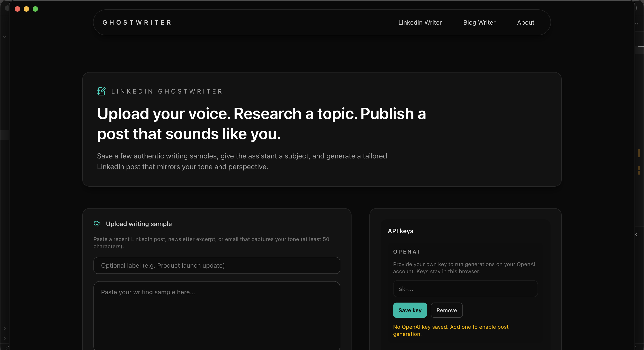Switch to the Blog Writer section
Image resolution: width=644 pixels, height=350 pixels.
click(x=479, y=22)
